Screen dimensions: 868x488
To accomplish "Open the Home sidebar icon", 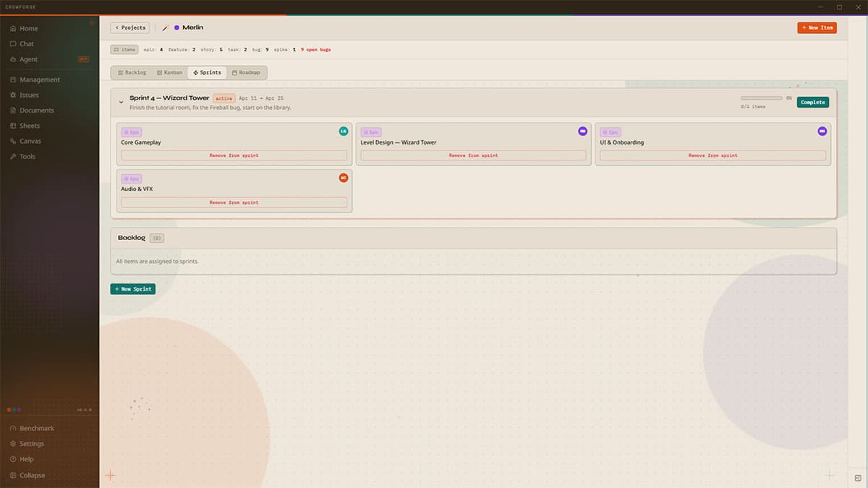I will coord(13,28).
